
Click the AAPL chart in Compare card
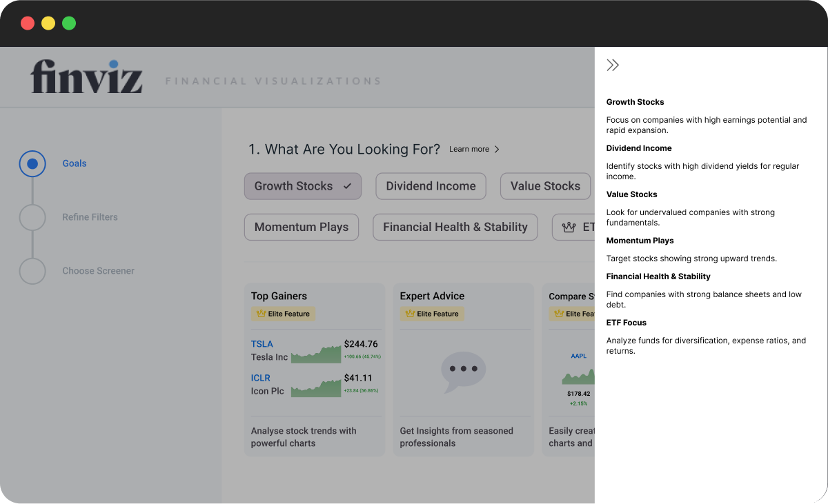coord(578,376)
